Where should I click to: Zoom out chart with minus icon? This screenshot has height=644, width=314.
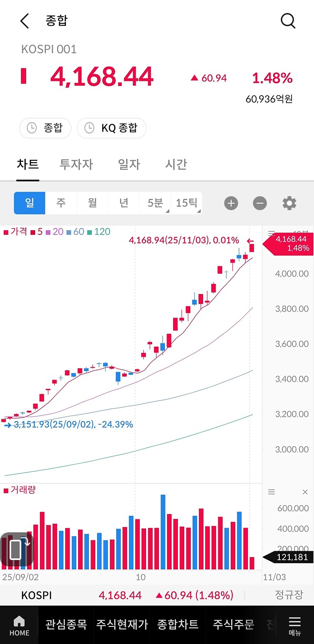click(260, 203)
